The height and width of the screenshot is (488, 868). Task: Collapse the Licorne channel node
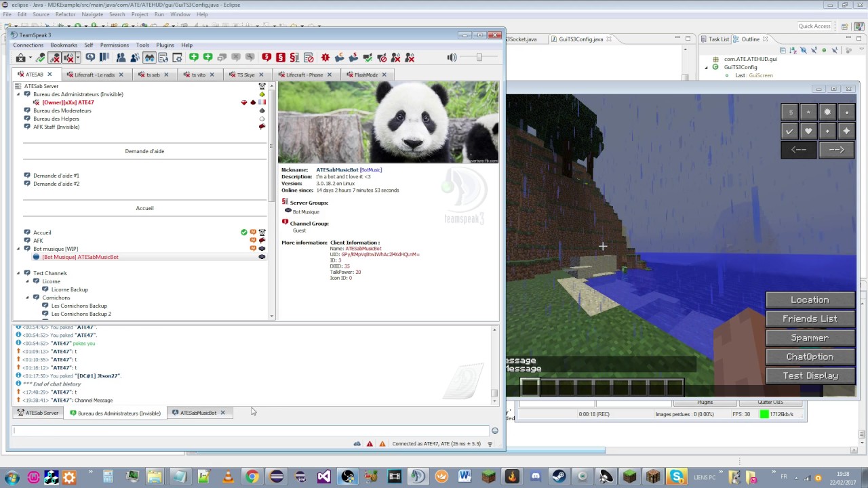(27, 281)
